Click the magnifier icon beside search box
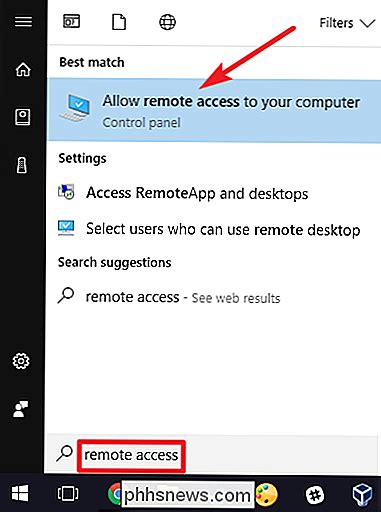 click(65, 454)
